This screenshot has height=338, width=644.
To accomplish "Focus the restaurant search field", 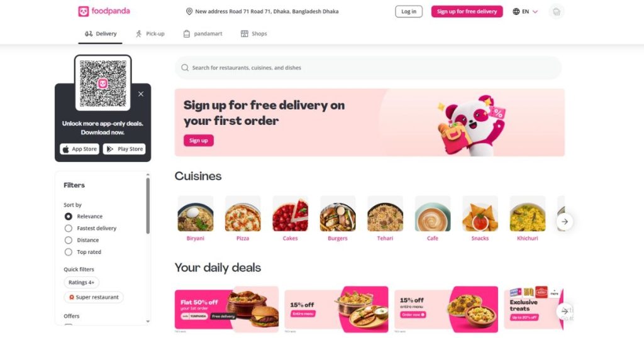I will pos(368,68).
